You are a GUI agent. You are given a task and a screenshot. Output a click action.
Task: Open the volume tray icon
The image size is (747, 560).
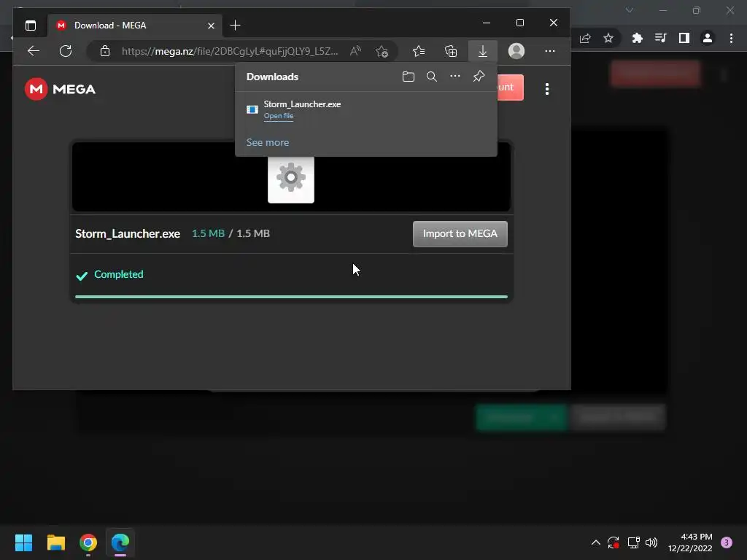[x=651, y=542]
